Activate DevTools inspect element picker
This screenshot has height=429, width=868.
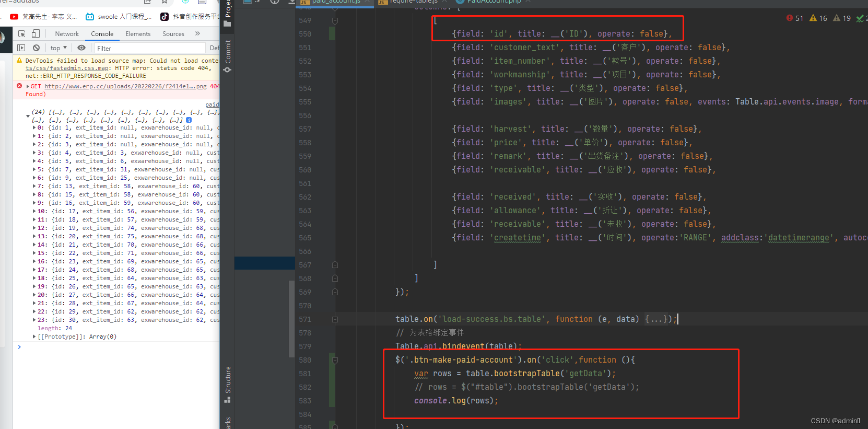tap(21, 33)
